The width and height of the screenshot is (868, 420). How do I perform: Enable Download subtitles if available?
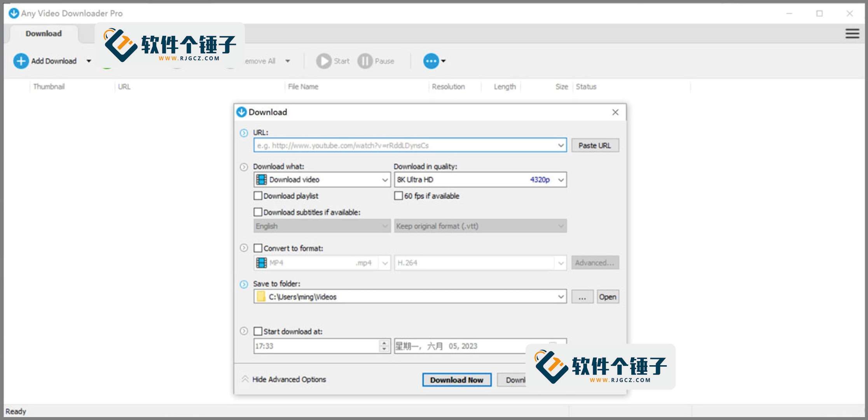(x=258, y=212)
